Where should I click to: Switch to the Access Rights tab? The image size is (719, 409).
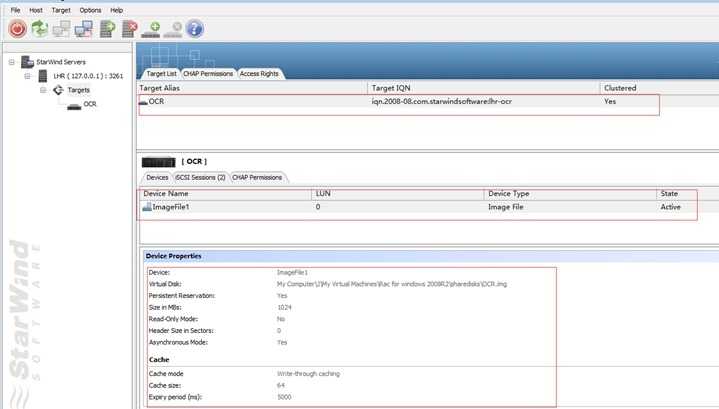tap(259, 74)
